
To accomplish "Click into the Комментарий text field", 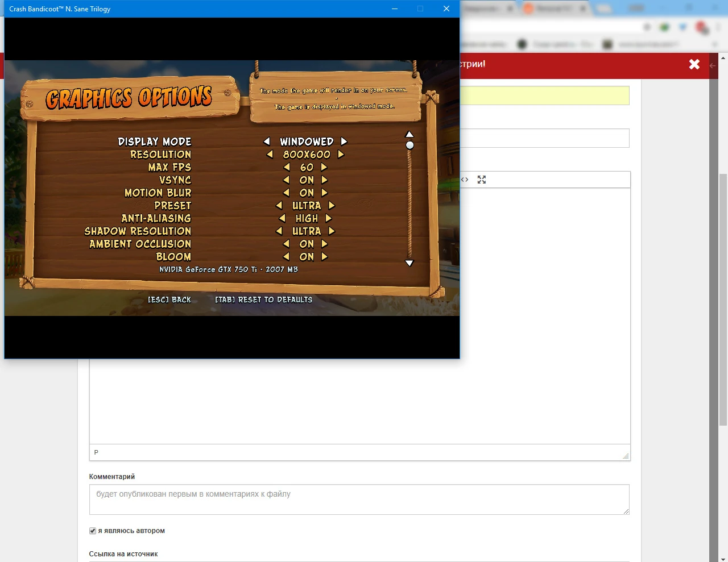I will point(359,499).
